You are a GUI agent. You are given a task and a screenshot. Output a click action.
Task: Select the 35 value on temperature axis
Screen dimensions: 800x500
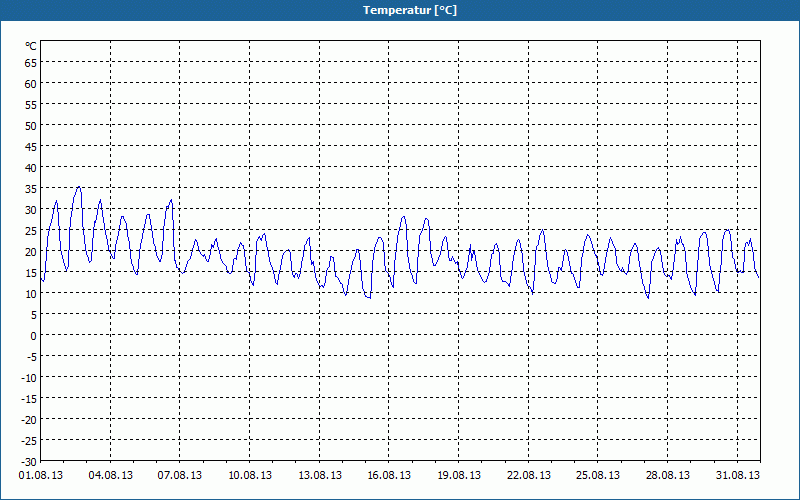point(31,189)
